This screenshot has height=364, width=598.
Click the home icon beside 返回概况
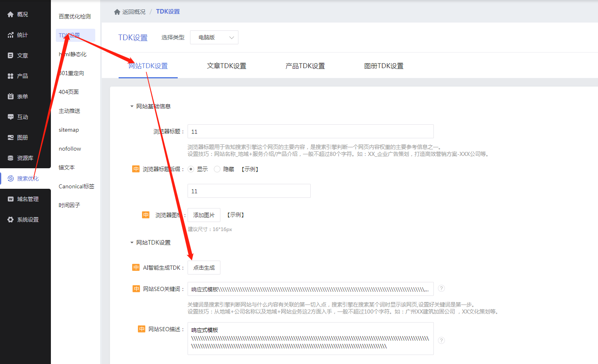point(117,12)
